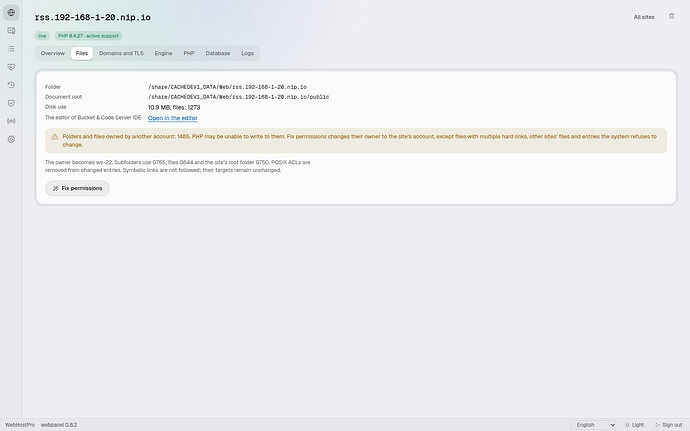The image size is (690, 431).
Task: Click the WebHostPro footer label
Action: click(x=20, y=425)
